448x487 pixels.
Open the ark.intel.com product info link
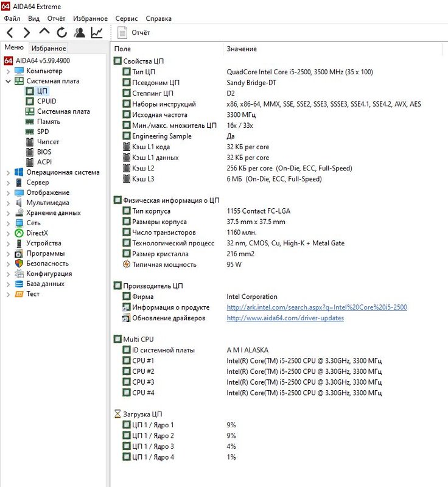(317, 307)
